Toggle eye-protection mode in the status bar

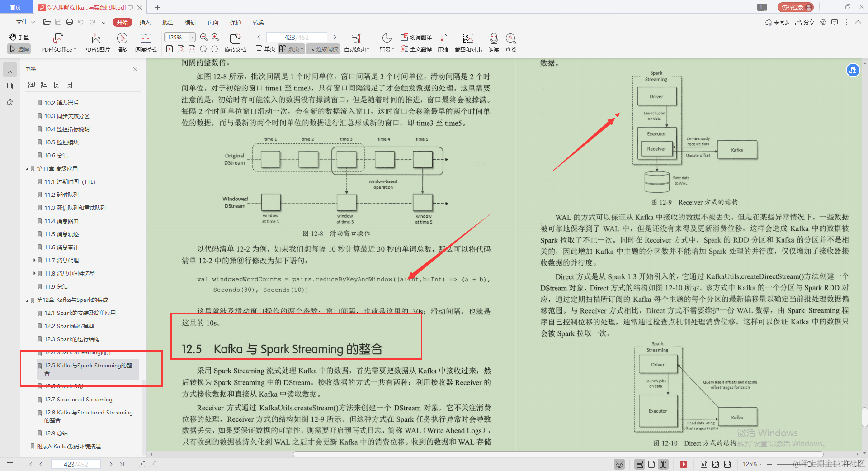coord(619,464)
